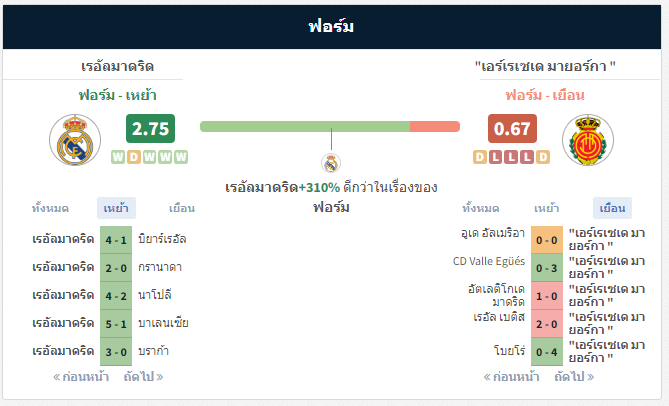Screen dimensions: 669x406
Task: Click the Real Madrid crest logo
Action: tap(75, 140)
